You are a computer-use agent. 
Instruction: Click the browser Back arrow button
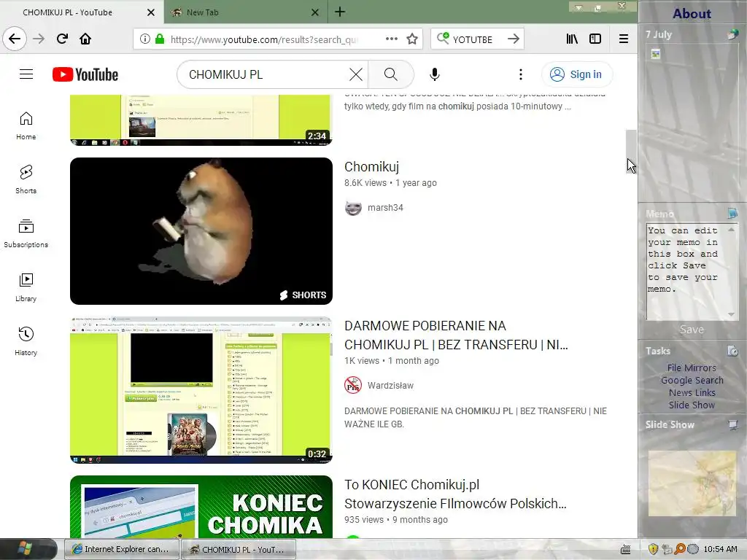pyautogui.click(x=15, y=39)
